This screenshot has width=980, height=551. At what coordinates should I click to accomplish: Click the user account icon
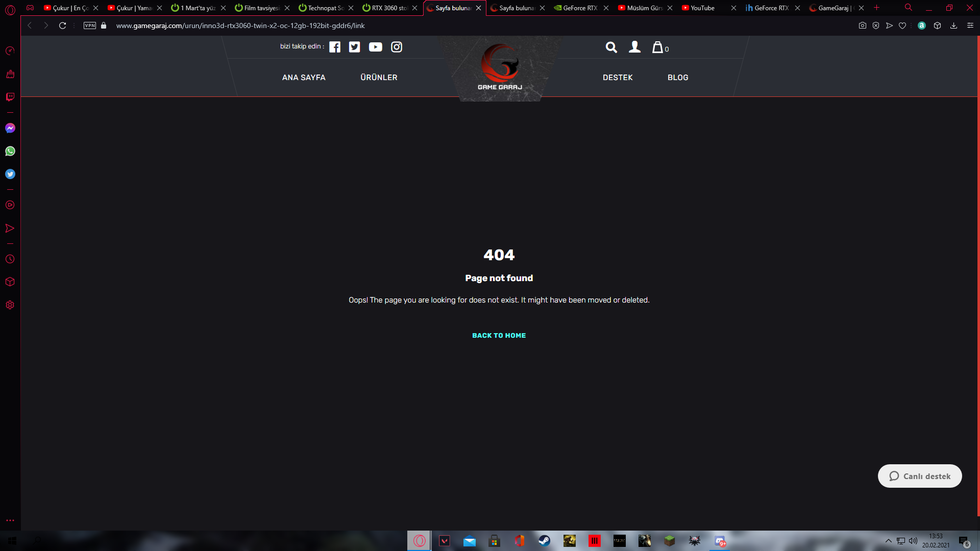pyautogui.click(x=634, y=47)
